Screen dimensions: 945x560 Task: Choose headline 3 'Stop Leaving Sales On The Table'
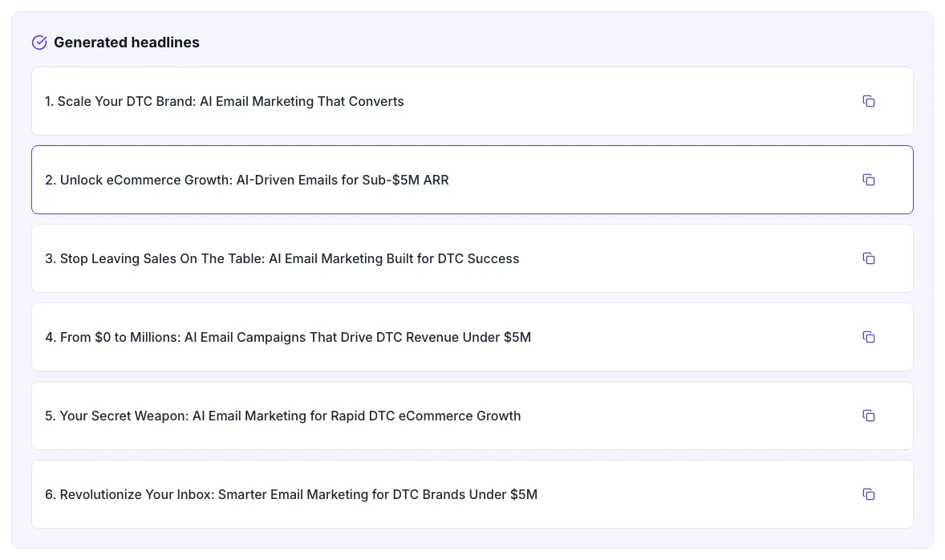point(472,258)
